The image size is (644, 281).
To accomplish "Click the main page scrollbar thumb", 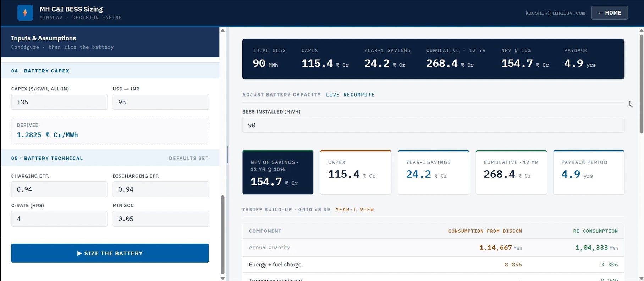I will [x=641, y=84].
